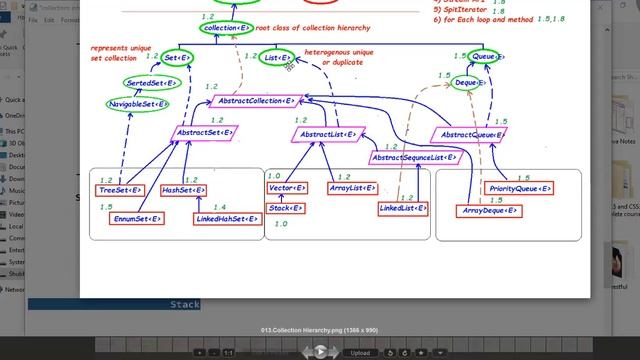Click the Vector<E> box
Image resolution: width=640 pixels, height=360 pixels.
pyautogui.click(x=287, y=188)
